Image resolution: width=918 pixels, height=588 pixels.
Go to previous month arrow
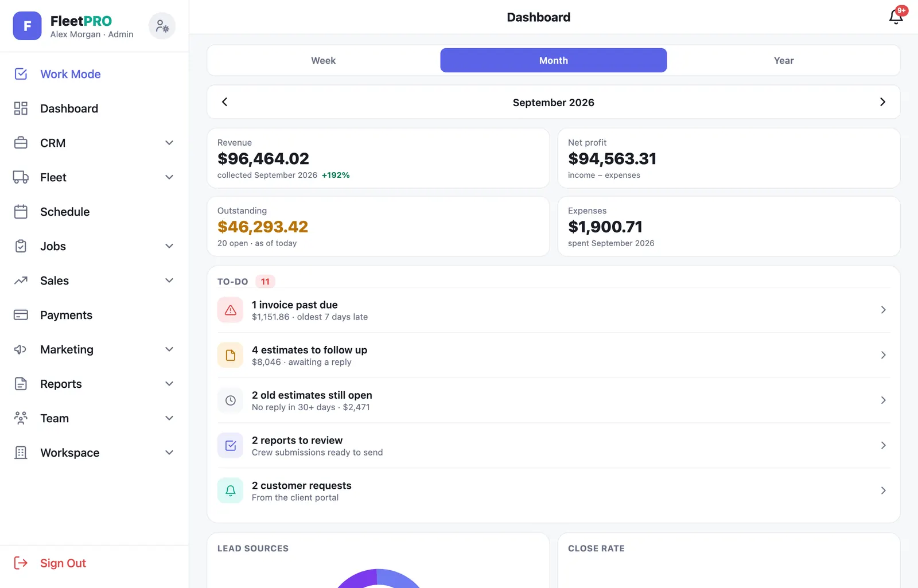[225, 102]
